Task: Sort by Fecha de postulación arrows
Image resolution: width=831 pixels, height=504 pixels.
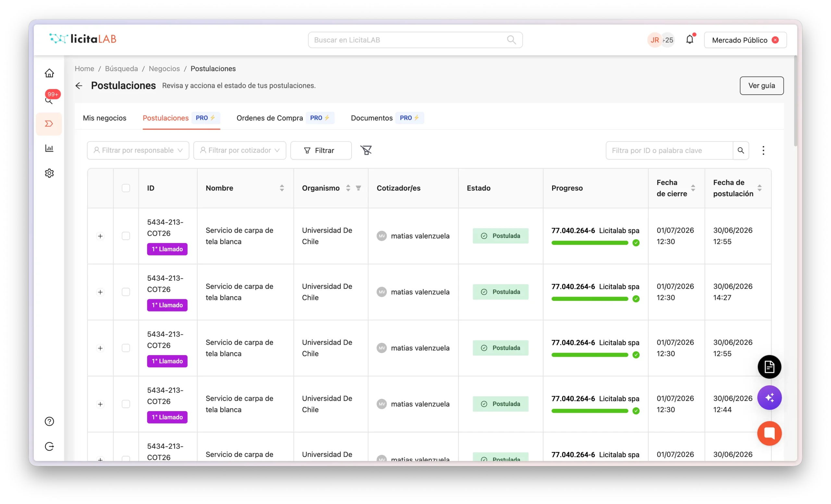Action: (x=760, y=188)
